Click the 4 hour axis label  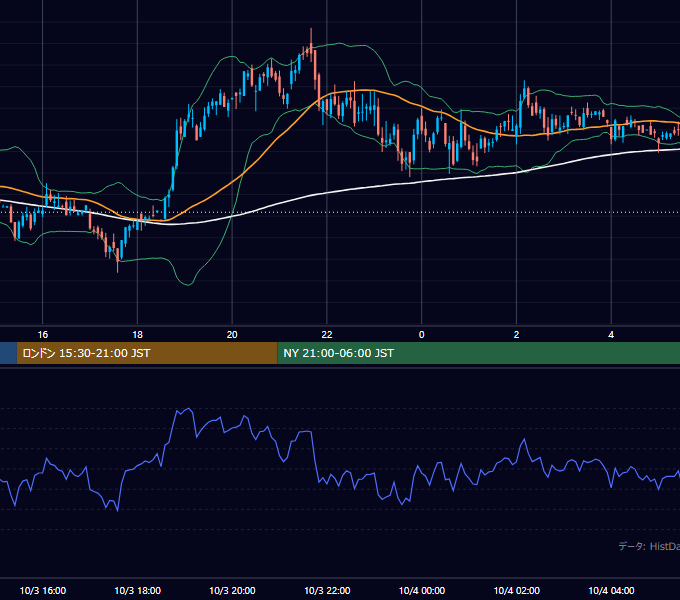[x=611, y=335]
